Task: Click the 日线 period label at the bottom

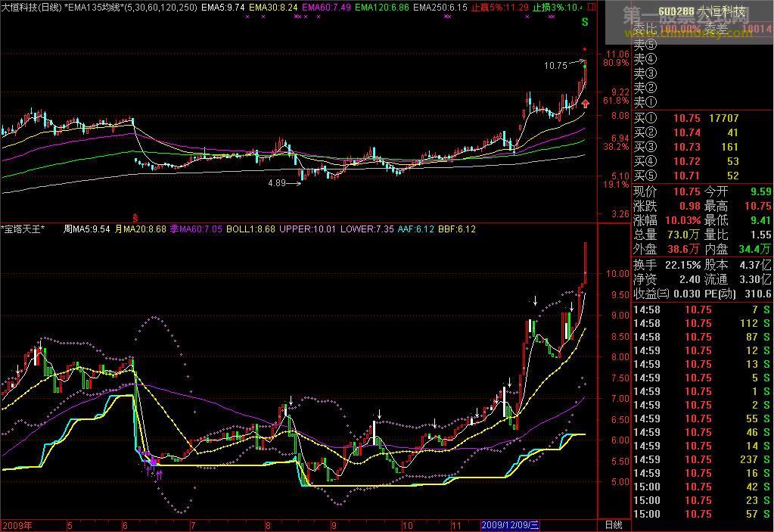Action: pos(614,525)
